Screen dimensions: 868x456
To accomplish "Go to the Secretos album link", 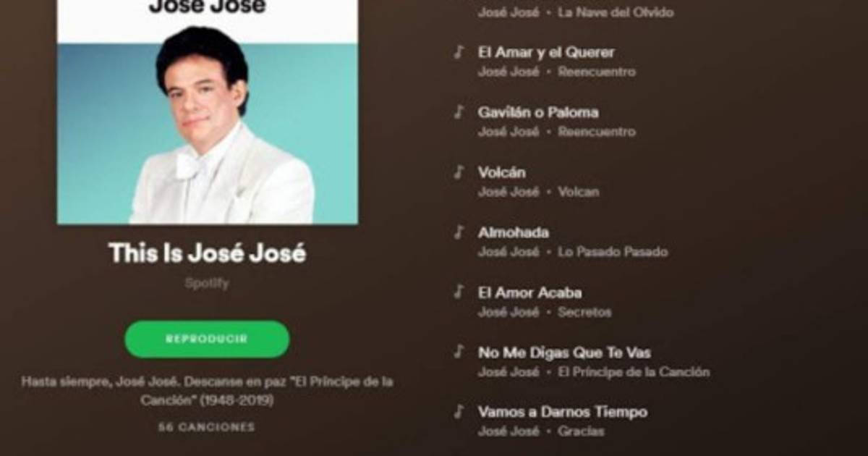I will click(x=584, y=312).
